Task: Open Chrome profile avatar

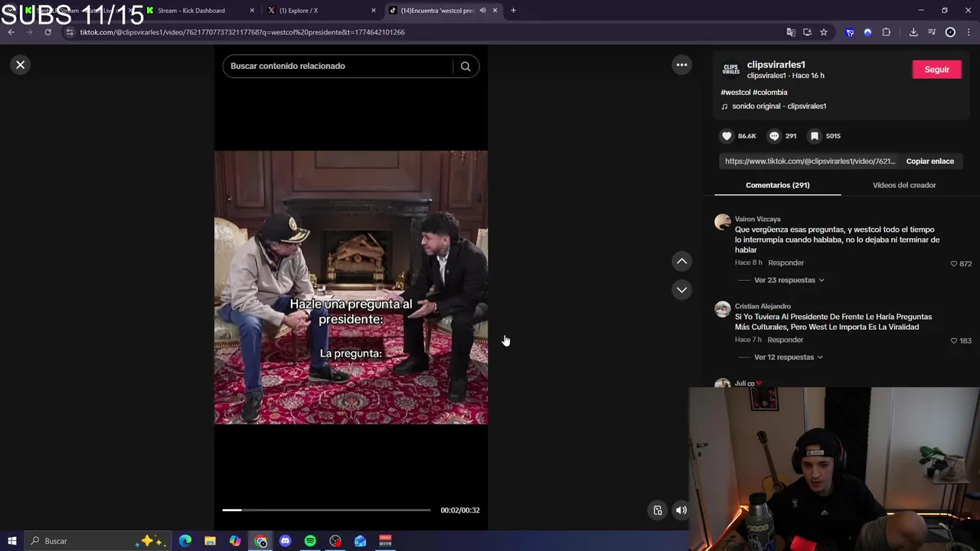Action: pos(950,32)
